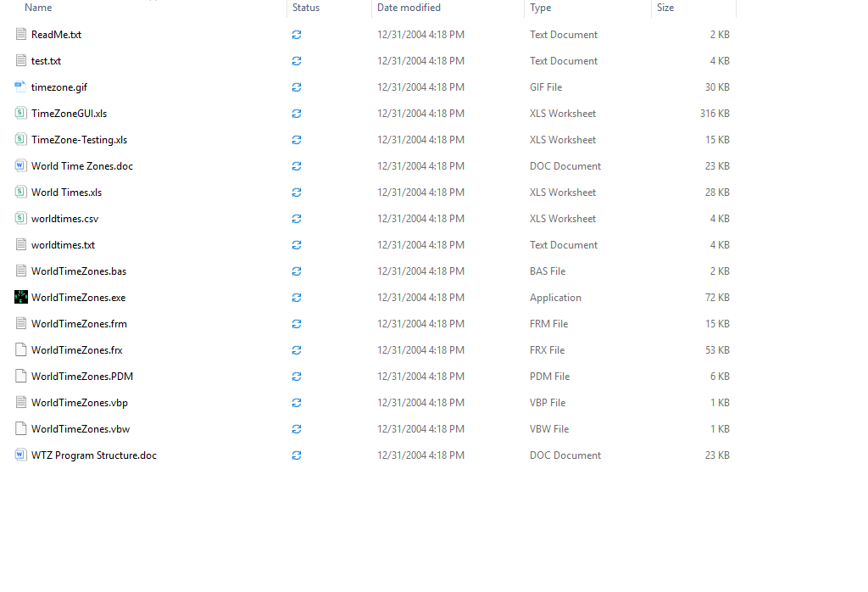Select the TimeZone-Testing.xls file name
868x592 pixels.
pyautogui.click(x=79, y=140)
